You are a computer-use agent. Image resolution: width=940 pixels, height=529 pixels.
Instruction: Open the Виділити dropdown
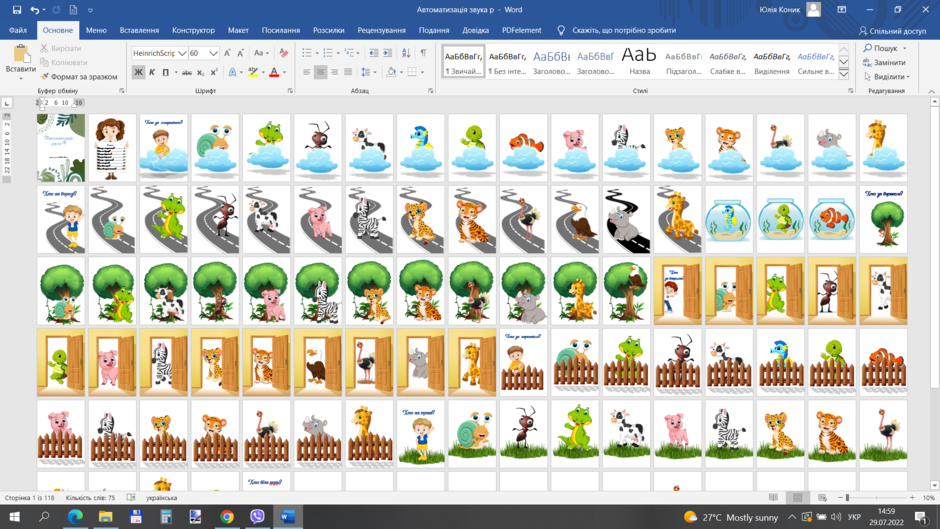pos(887,77)
